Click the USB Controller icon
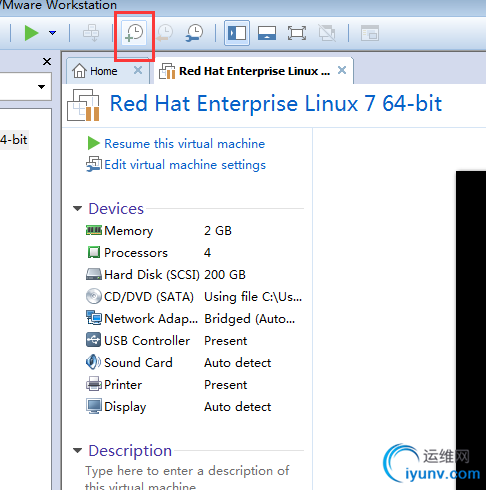 (x=93, y=340)
